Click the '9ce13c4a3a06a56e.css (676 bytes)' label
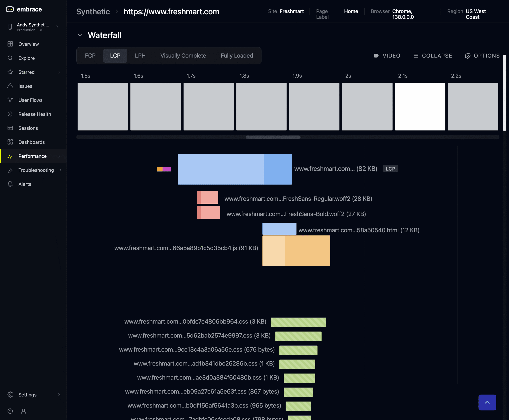This screenshot has width=509, height=420. [197, 350]
